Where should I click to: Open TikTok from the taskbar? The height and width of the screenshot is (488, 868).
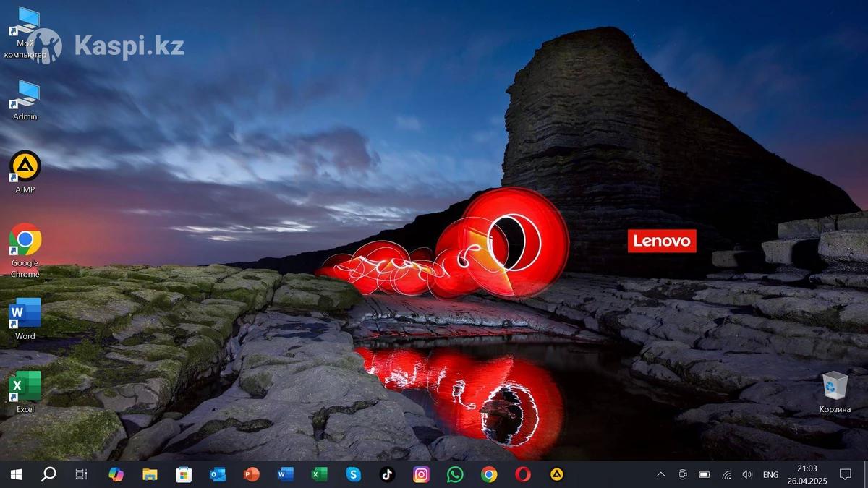[x=387, y=474]
